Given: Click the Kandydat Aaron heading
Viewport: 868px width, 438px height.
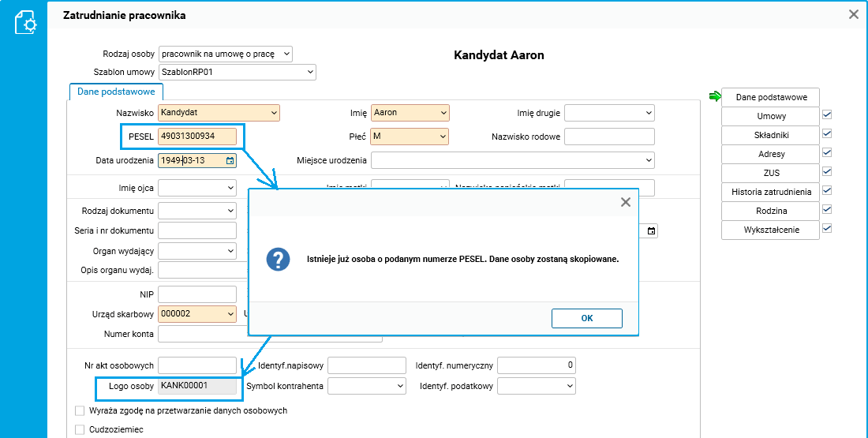Looking at the screenshot, I should click(x=499, y=55).
